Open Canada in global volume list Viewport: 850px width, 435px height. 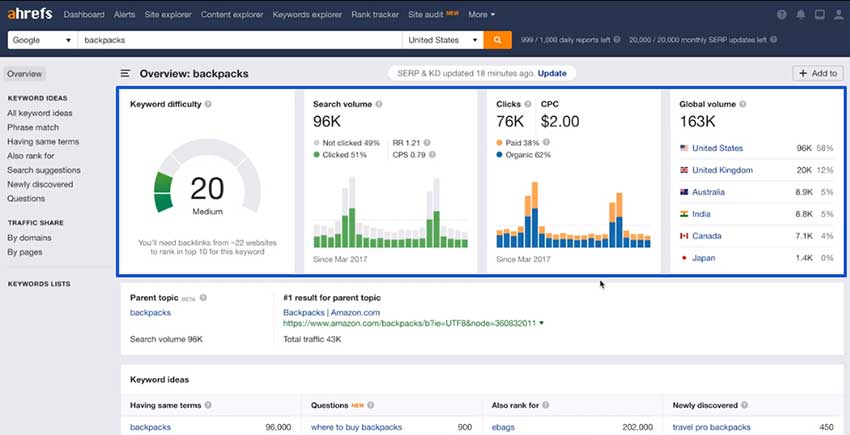click(x=706, y=236)
